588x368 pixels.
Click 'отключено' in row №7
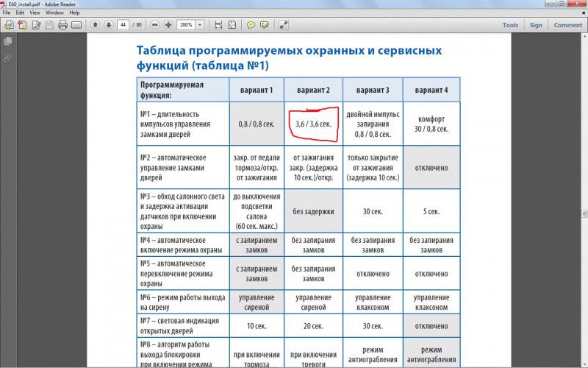click(431, 326)
